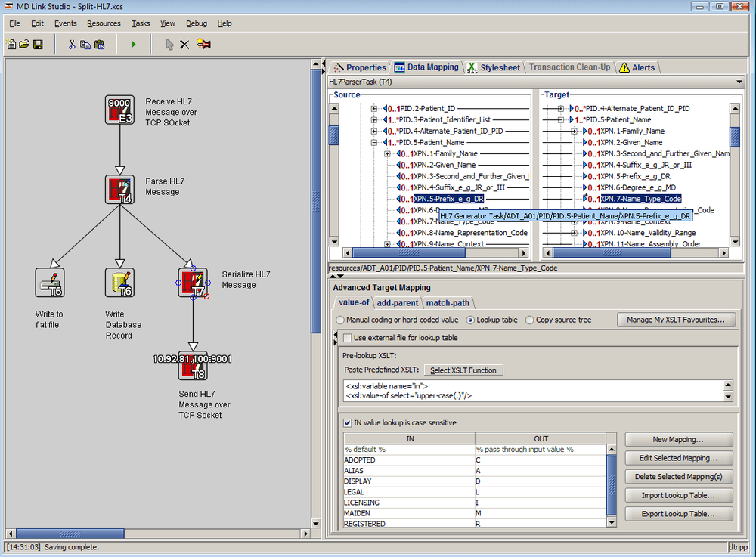Viewport: 756px width, 557px height.
Task: Click the '% default %' lookup row
Action: 475,450
